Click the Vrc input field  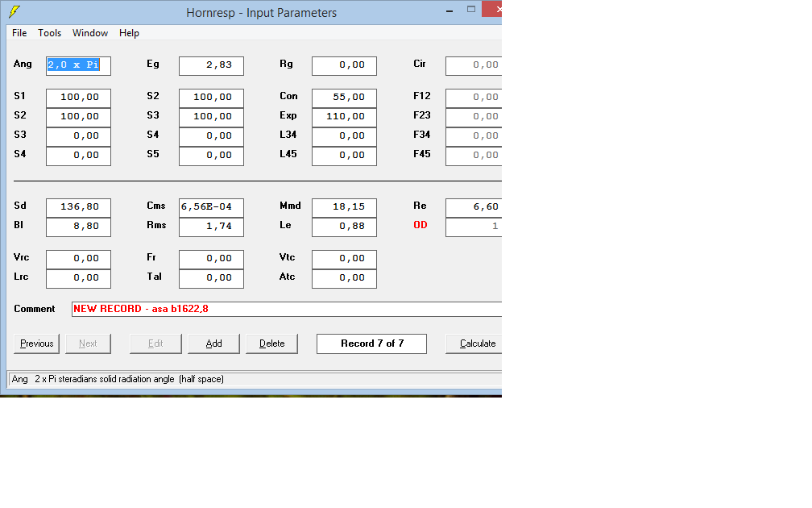78,259
